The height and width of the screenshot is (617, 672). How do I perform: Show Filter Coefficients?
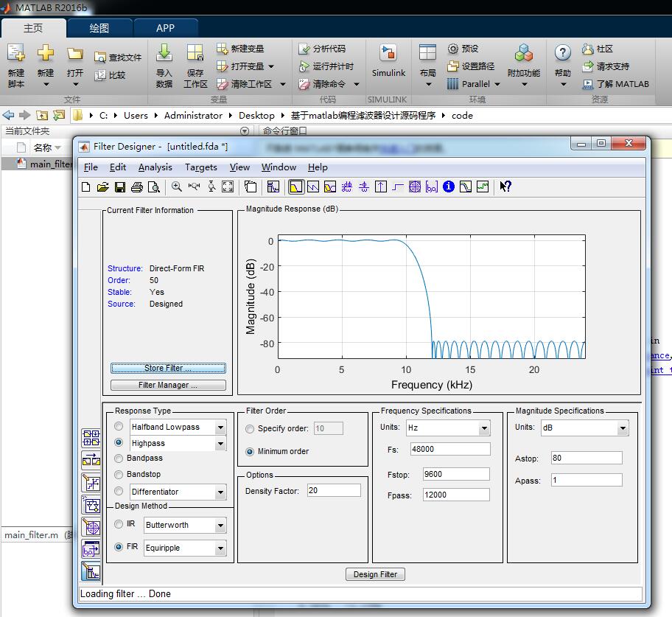point(432,187)
